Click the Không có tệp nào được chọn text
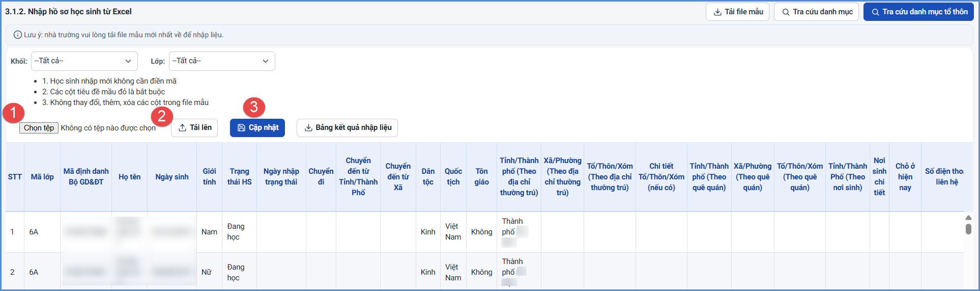Image resolution: width=980 pixels, height=291 pixels. tap(108, 128)
